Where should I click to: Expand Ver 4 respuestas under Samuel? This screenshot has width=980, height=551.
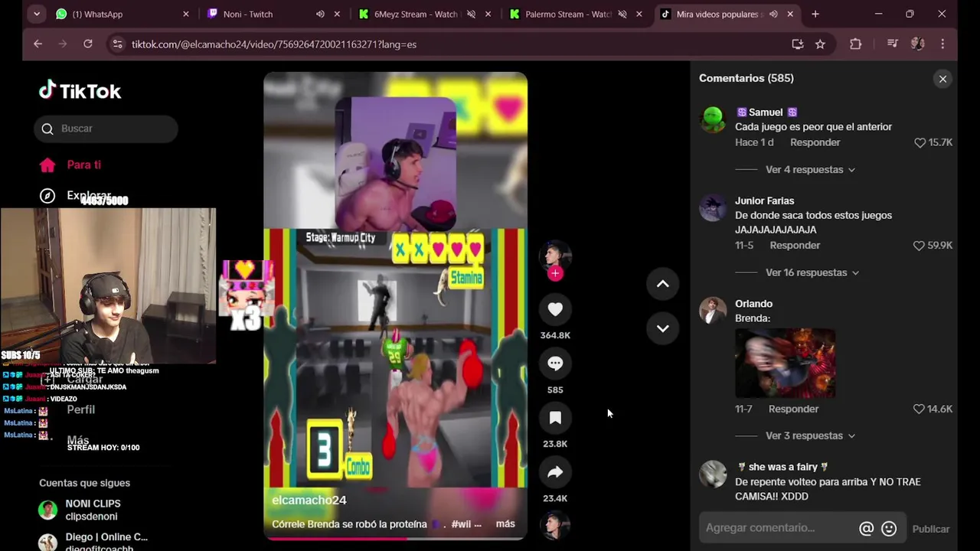[810, 170]
